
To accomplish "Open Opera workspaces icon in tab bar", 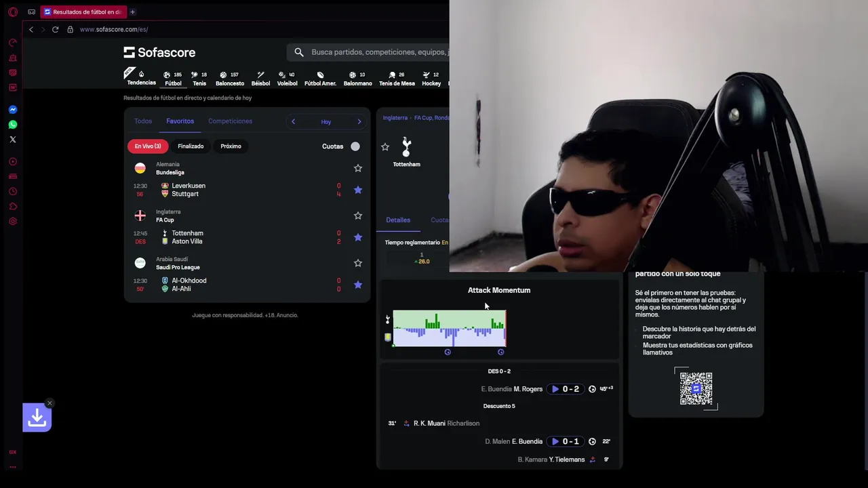I will click(x=31, y=12).
